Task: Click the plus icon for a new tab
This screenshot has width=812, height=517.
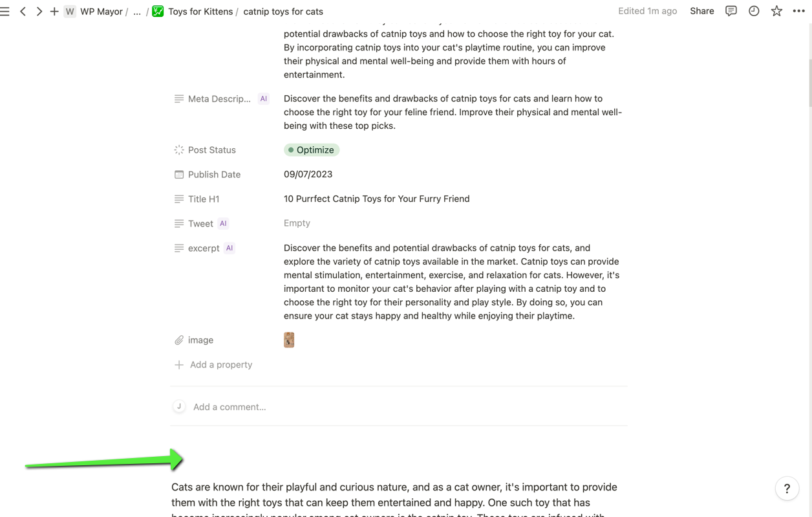Action: pyautogui.click(x=54, y=12)
